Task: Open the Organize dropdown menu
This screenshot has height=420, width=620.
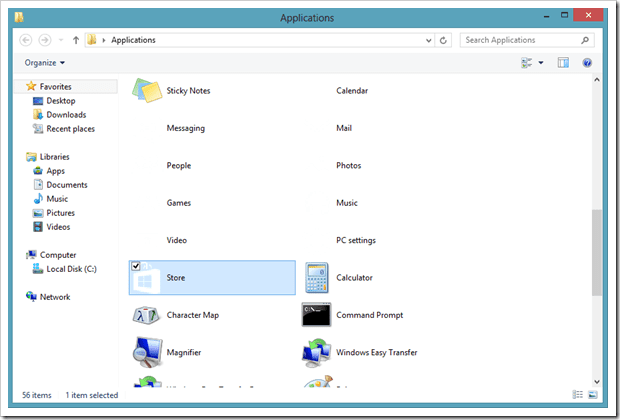Action: coord(44,63)
